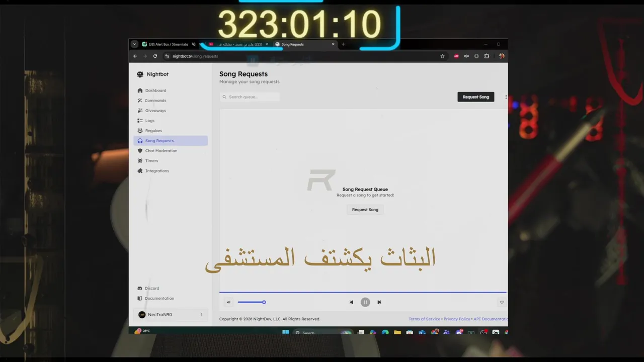Image resolution: width=644 pixels, height=362 pixels.
Task: Skip to previous song
Action: [351, 302]
